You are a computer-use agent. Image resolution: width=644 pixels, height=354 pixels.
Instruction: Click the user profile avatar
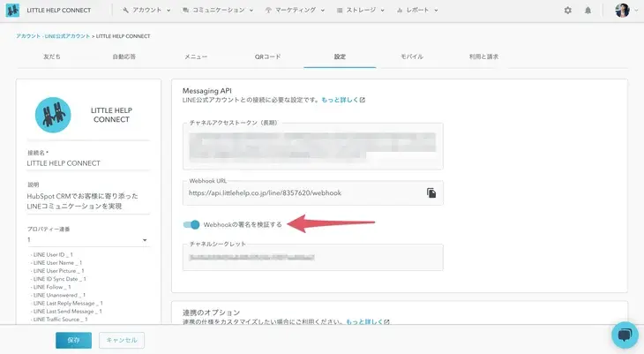(623, 11)
